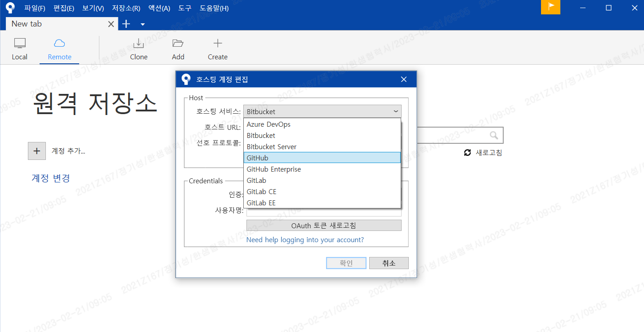The image size is (644, 332).
Task: Choose GitHub Enterprise option
Action: [x=322, y=169]
